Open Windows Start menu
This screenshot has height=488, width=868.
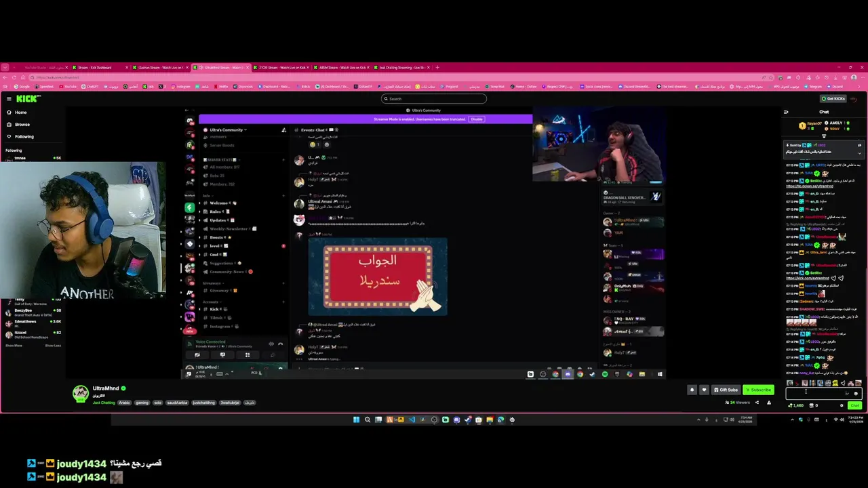[356, 420]
